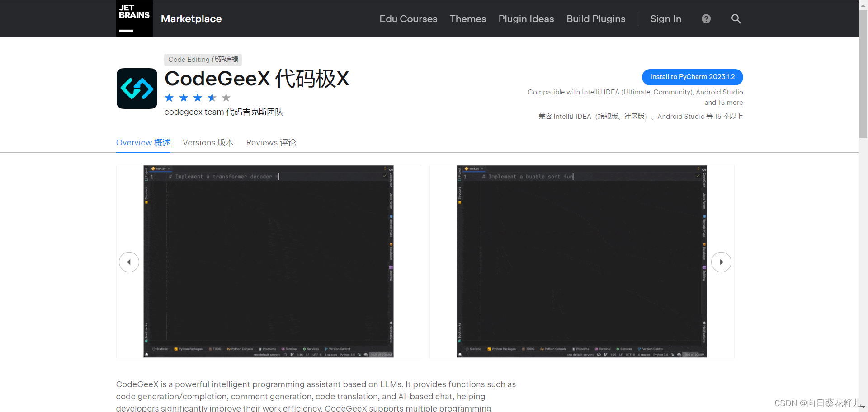Screen dimensions: 868x412
Task: Open the bubble sort screenshot thumbnail
Action: pos(582,262)
